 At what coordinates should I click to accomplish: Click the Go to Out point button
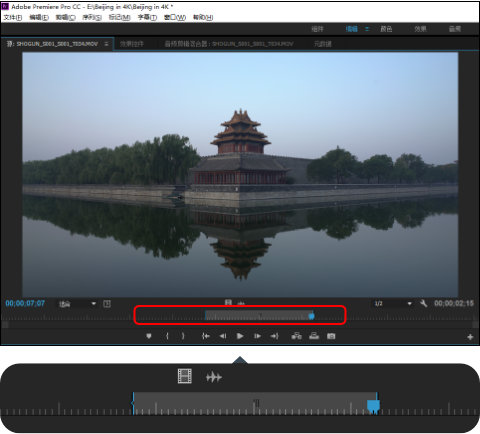point(274,336)
